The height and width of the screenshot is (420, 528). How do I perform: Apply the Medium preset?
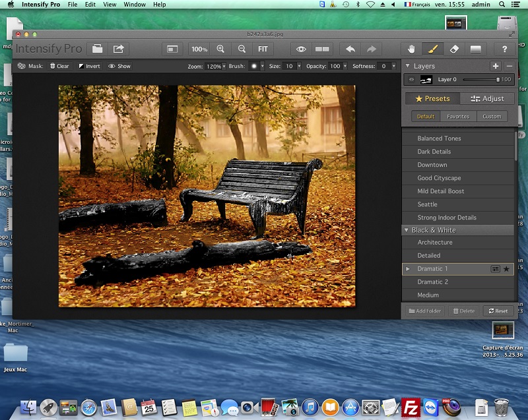tap(458, 295)
